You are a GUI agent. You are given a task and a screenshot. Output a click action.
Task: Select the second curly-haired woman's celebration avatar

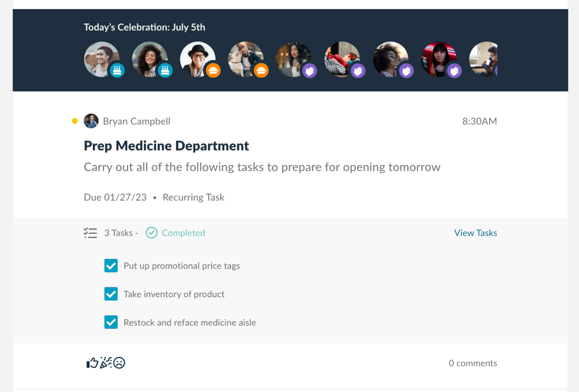pos(149,59)
